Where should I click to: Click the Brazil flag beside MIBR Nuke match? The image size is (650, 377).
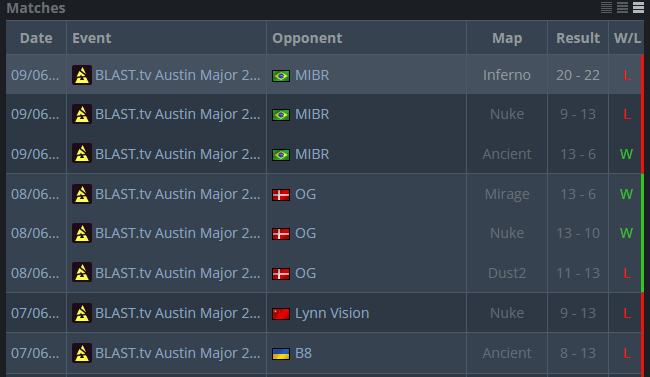coord(281,114)
